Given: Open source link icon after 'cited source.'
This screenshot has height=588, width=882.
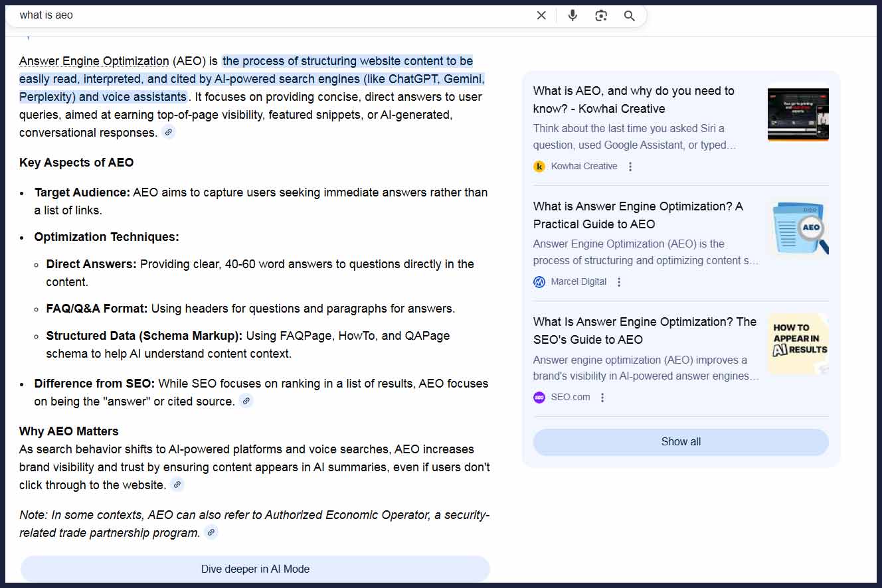Looking at the screenshot, I should (x=246, y=401).
